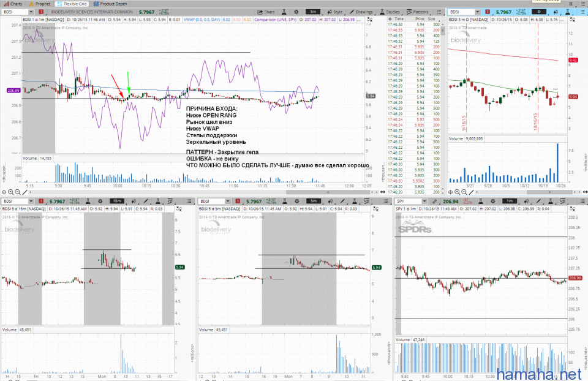Click the Comparison (LINE, SPY) study label
The height and width of the screenshot is (381, 588).
coord(275,20)
